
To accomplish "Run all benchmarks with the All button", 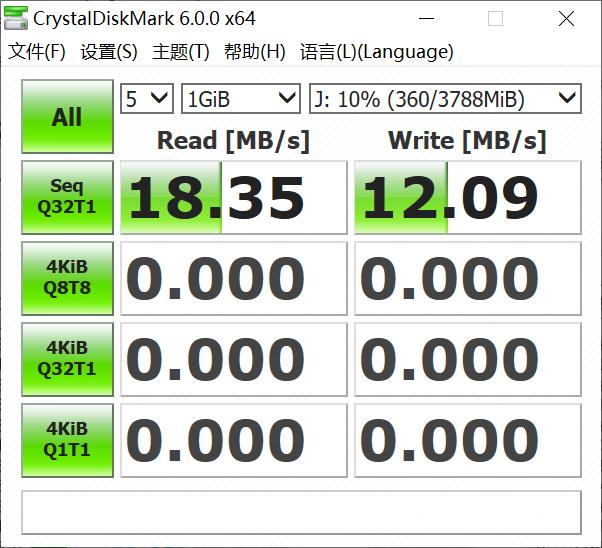I will click(x=67, y=117).
